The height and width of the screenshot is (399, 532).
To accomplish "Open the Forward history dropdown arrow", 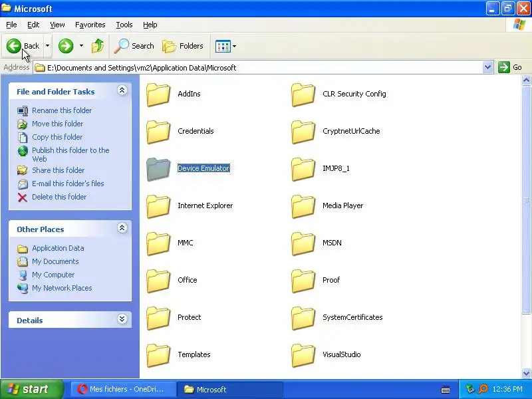I will click(81, 46).
